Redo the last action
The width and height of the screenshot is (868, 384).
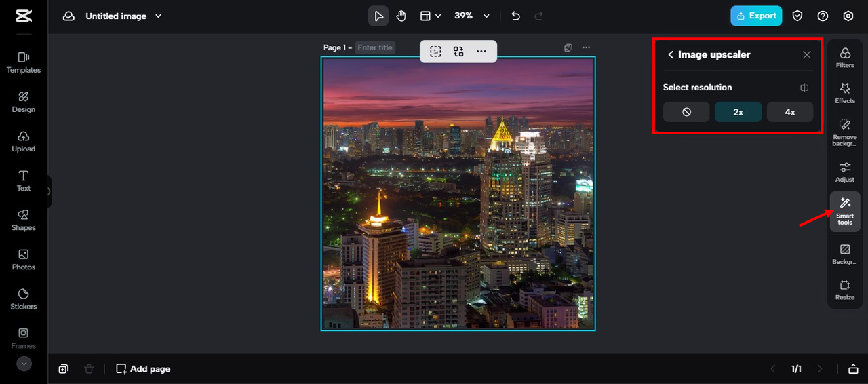(539, 16)
